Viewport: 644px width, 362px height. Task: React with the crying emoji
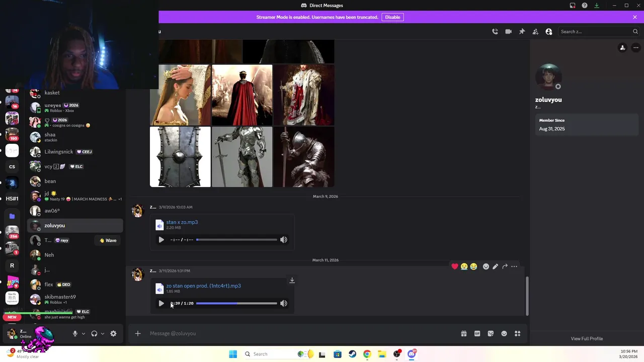(x=464, y=266)
